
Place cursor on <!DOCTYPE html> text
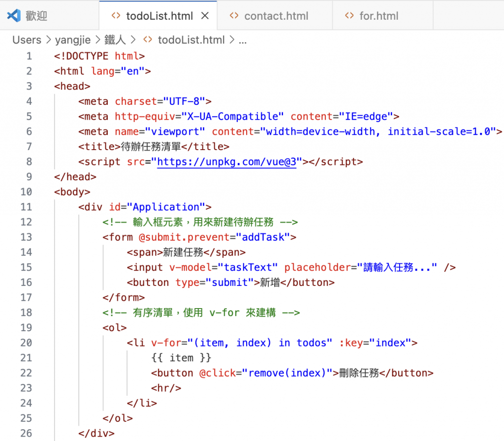click(x=99, y=56)
